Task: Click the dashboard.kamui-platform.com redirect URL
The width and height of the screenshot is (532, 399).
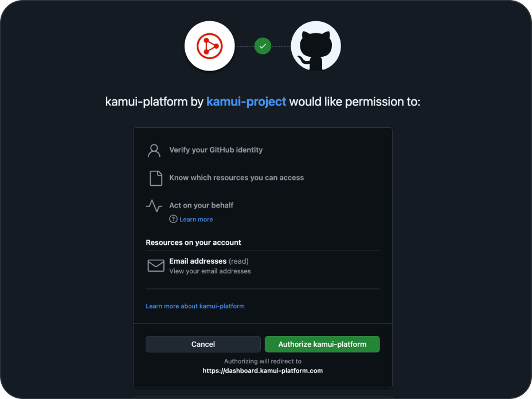Action: pyautogui.click(x=263, y=371)
